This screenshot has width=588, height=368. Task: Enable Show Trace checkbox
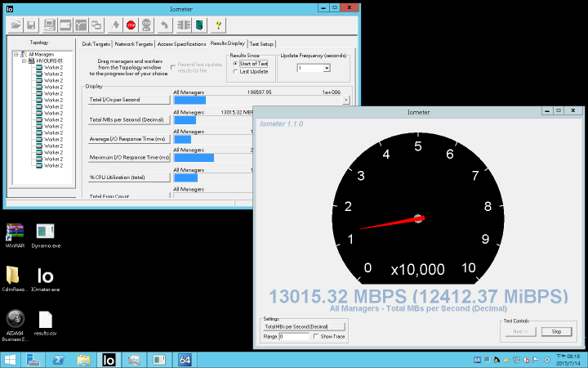pyautogui.click(x=316, y=336)
